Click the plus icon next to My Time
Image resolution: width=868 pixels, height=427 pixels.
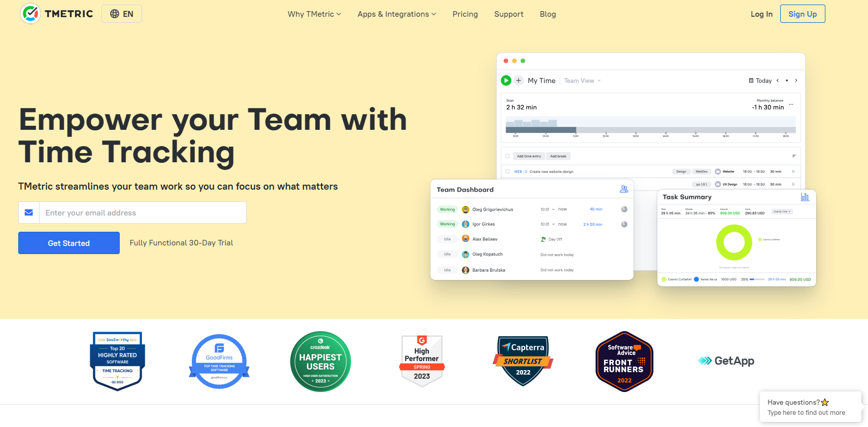coord(518,80)
